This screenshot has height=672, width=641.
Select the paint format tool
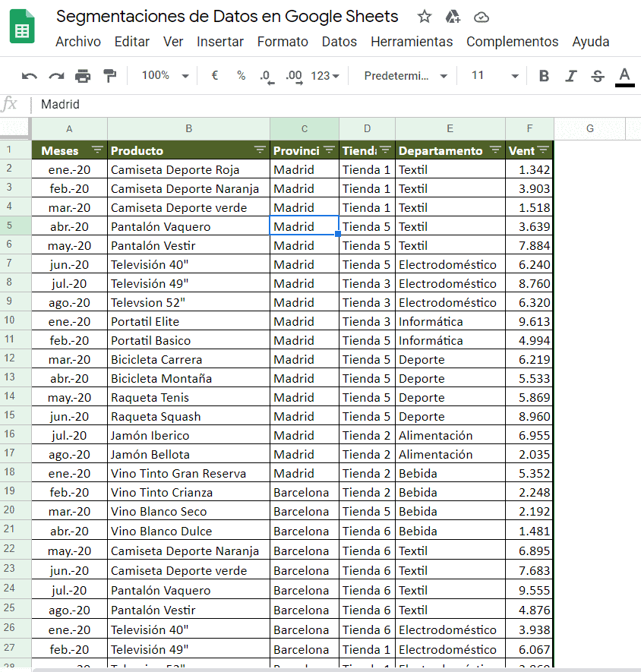click(110, 76)
